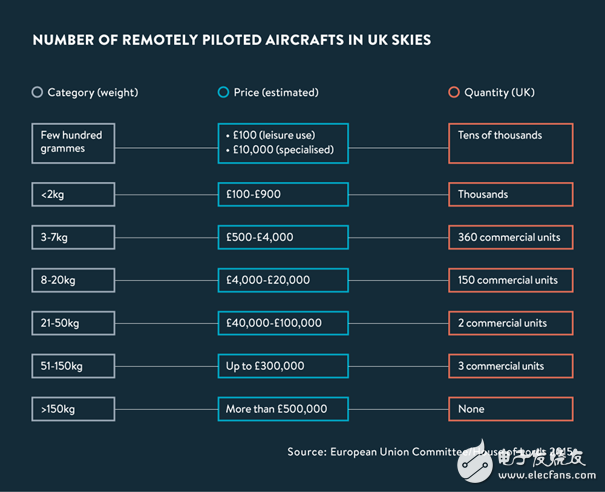Select the '£40,000-£100,000' price box

click(x=283, y=323)
